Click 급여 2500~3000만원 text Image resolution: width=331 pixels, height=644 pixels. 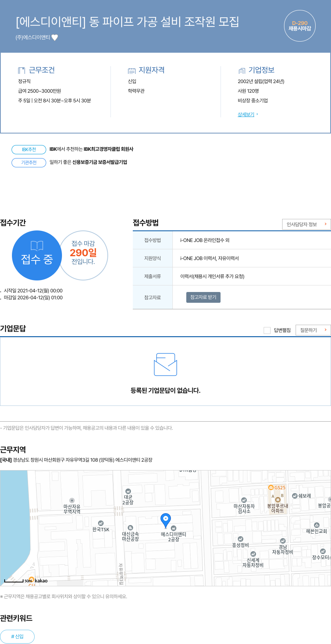click(x=40, y=91)
